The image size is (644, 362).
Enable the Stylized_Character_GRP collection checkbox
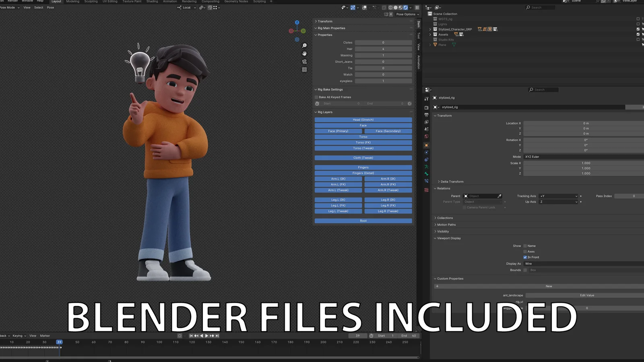(638, 29)
